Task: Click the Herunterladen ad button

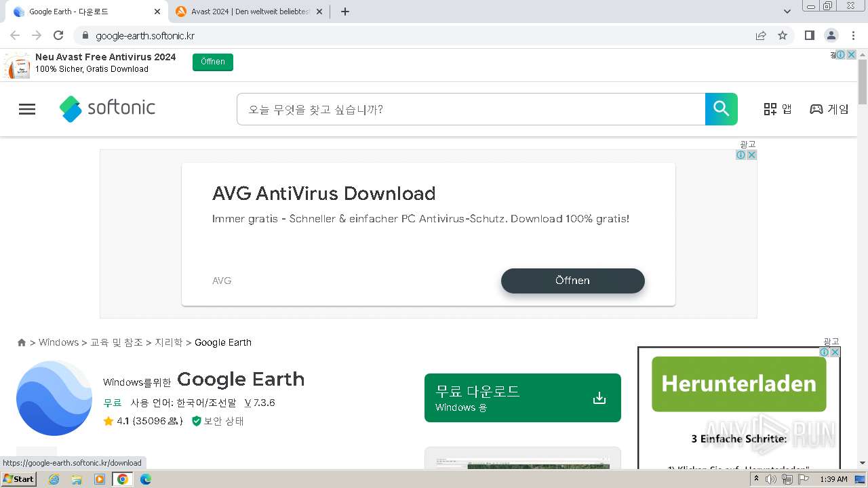Action: point(739,384)
